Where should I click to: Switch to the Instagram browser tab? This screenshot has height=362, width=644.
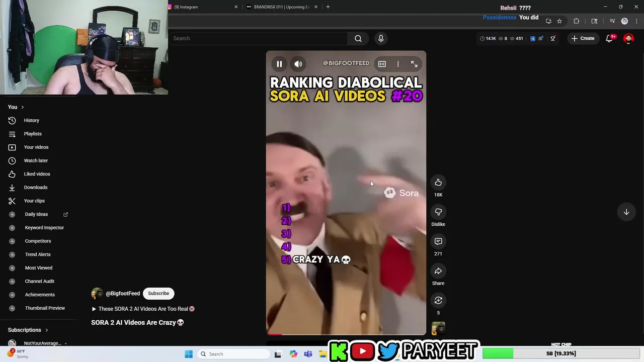click(200, 7)
